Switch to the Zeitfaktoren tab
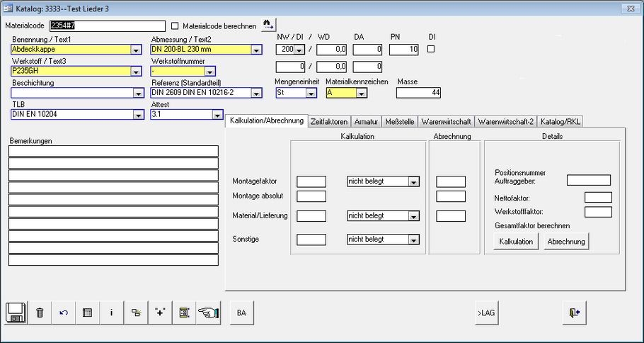Image resolution: width=644 pixels, height=343 pixels. click(x=329, y=121)
